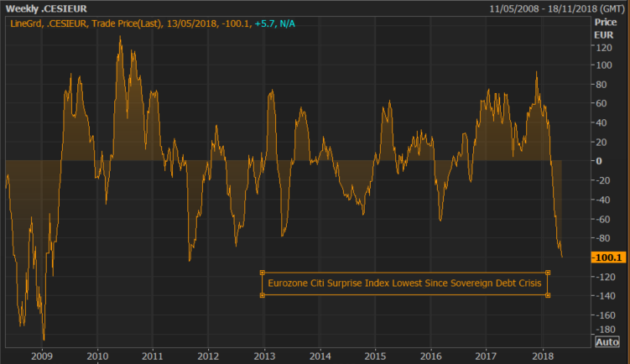Select the Weekly .CESIEUR chart title
This screenshot has height=364, width=630.
coord(46,8)
